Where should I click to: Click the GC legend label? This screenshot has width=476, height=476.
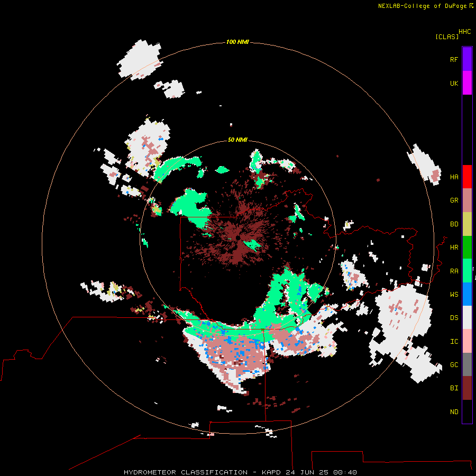tap(454, 365)
